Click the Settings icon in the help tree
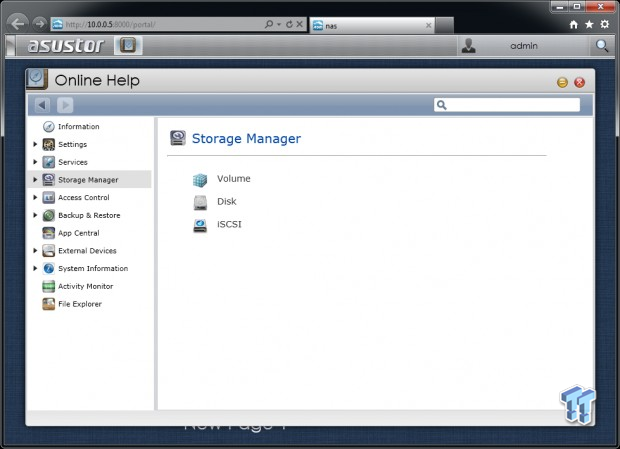This screenshot has width=620, height=449. click(48, 144)
